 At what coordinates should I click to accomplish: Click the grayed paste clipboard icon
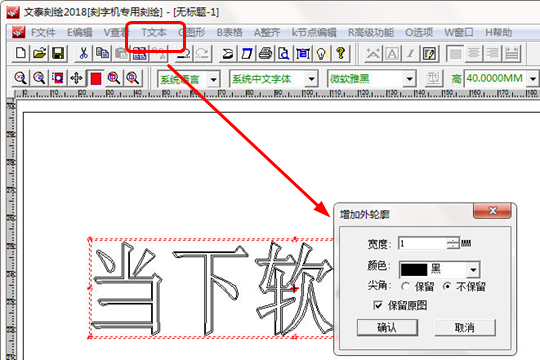pyautogui.click(x=121, y=53)
